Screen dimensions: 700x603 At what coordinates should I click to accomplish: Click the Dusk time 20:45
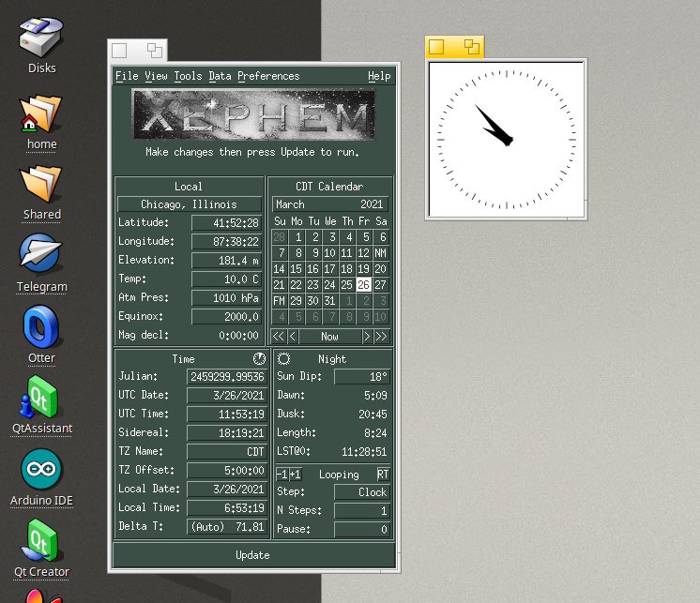373,415
